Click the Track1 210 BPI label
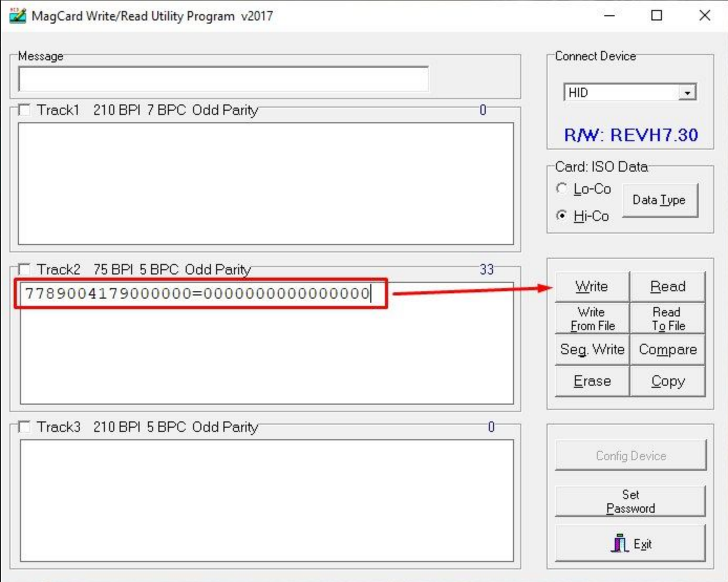728x582 pixels. [x=117, y=110]
